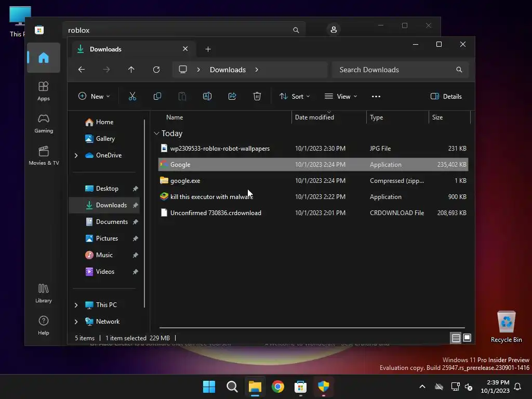Viewport: 532px width, 399px height.
Task: Open the New item dropdown
Action: tap(94, 96)
